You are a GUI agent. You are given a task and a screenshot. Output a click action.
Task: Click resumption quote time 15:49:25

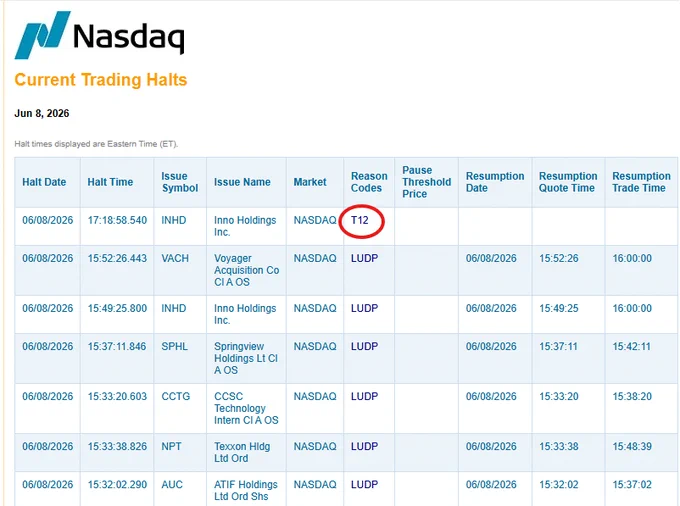pyautogui.click(x=559, y=308)
